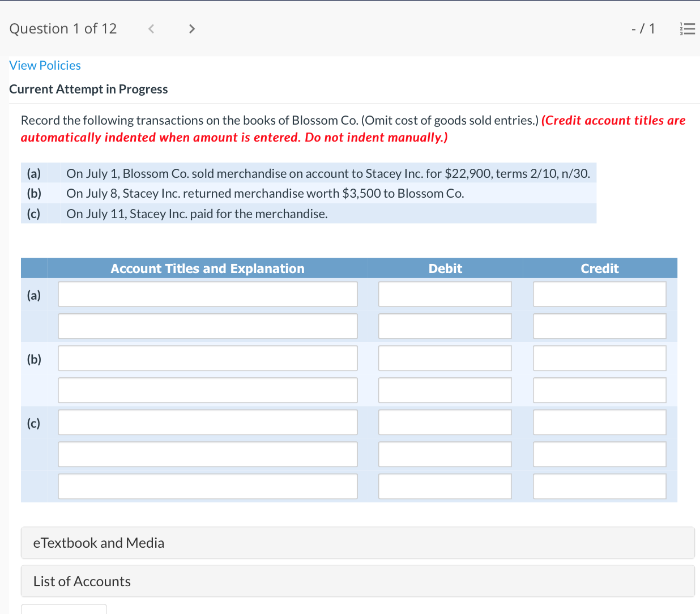This screenshot has height=614, width=700.
Task: Expand the List of Accounts section
Action: click(82, 581)
